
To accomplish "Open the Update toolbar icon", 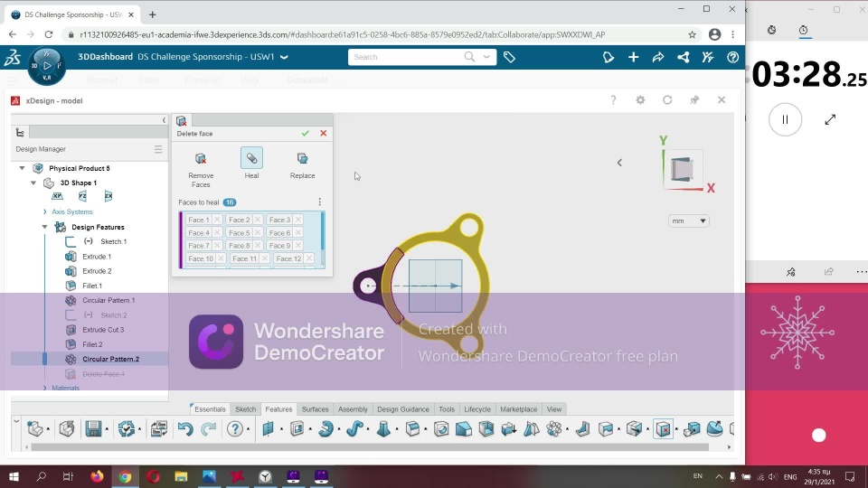I will click(127, 428).
